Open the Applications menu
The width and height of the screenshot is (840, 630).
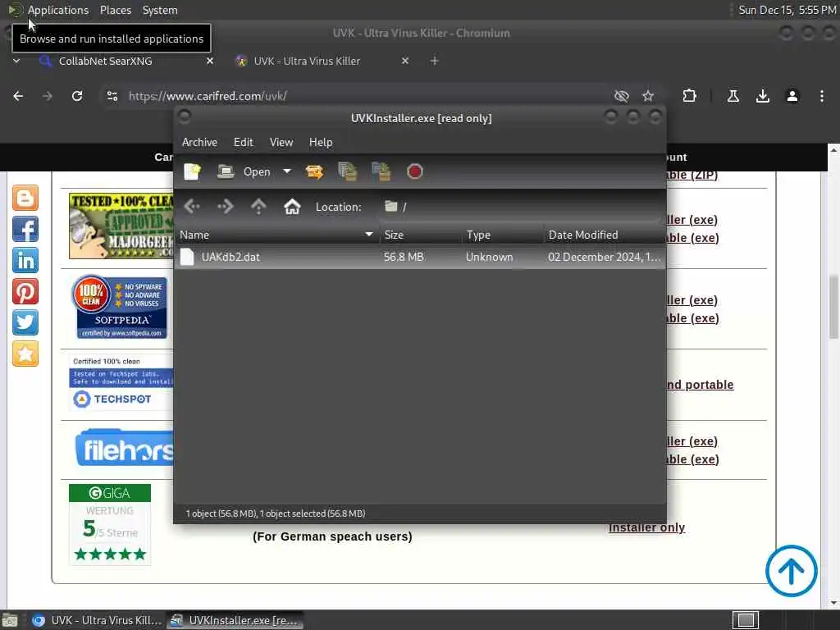(x=58, y=10)
